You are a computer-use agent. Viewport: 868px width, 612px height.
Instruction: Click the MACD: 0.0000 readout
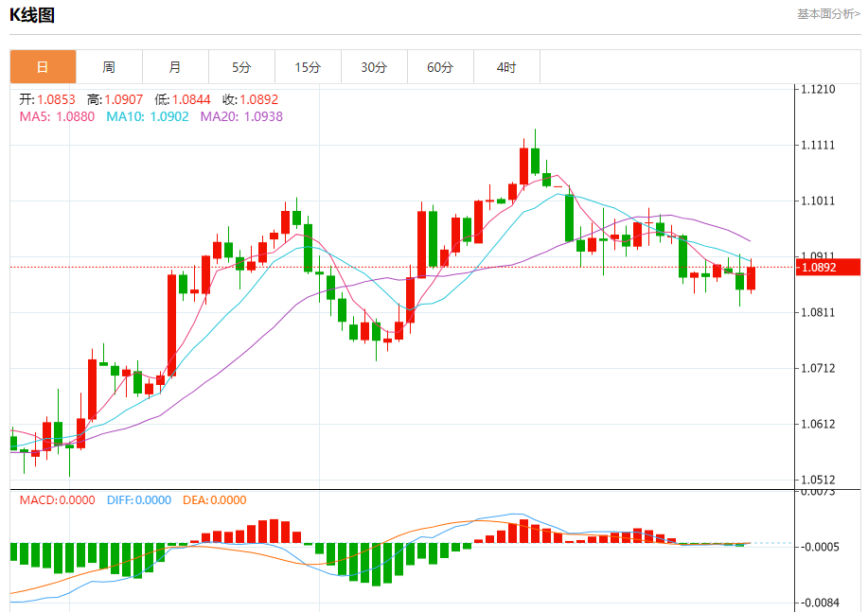(57, 500)
